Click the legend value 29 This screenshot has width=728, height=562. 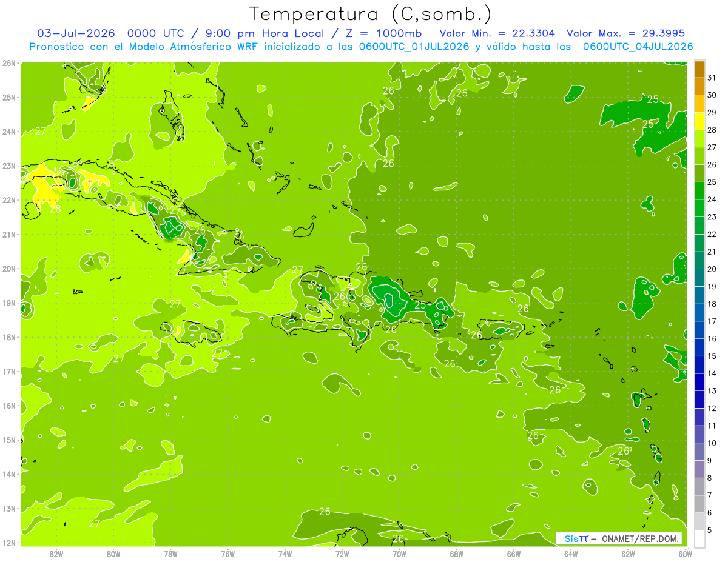click(x=712, y=112)
